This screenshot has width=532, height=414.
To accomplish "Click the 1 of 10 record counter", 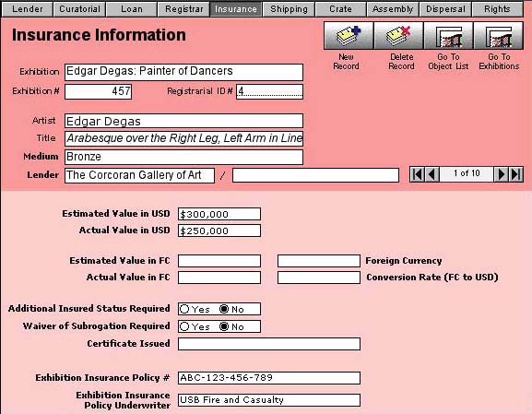I will coord(467,173).
